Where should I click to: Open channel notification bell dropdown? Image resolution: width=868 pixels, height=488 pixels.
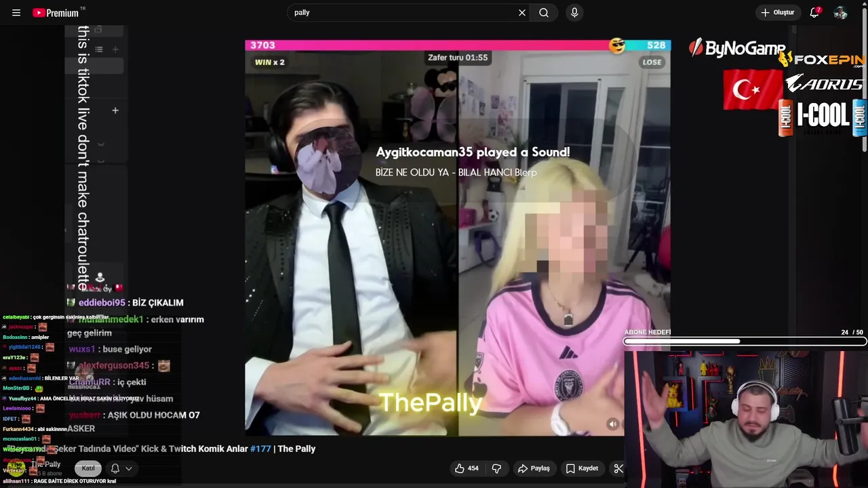[121, 468]
